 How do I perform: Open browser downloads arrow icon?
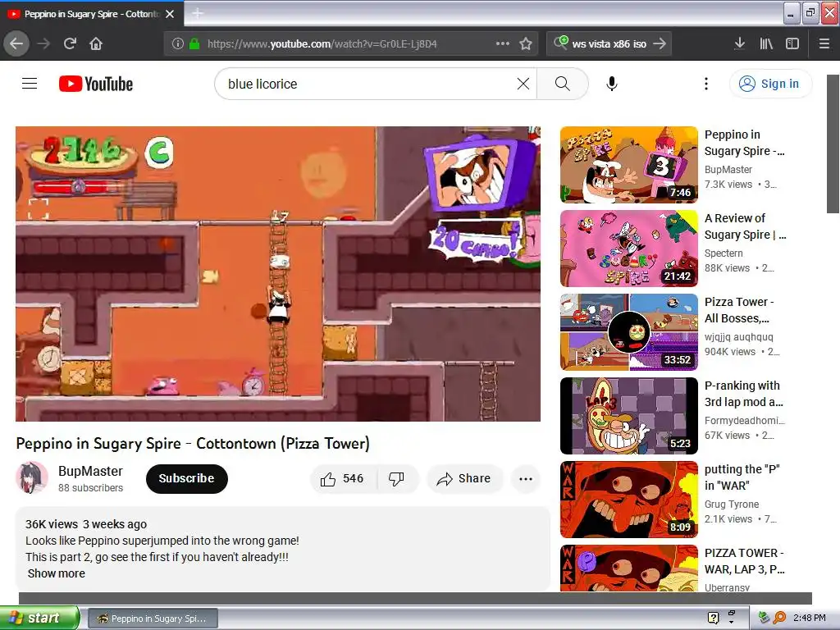click(739, 43)
